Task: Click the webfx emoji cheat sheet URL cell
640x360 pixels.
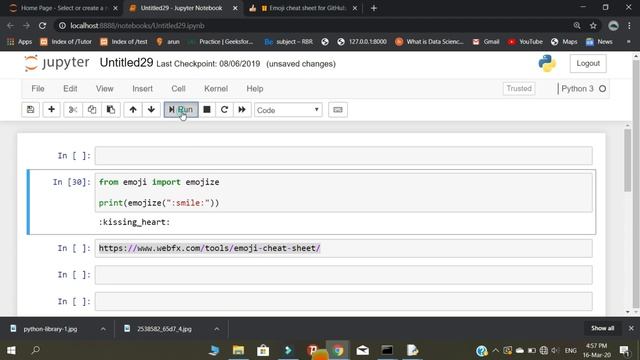Action: pos(343,248)
